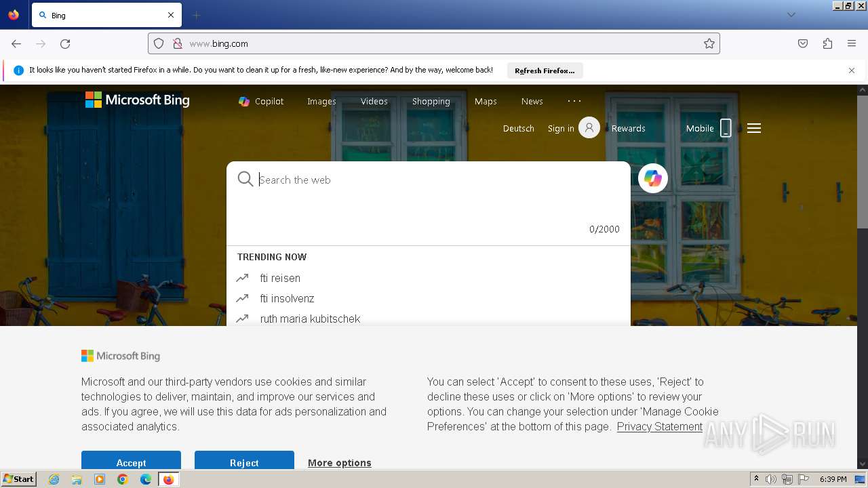Screen dimensions: 868x488
Task: Bookmark this page with the star
Action: 709,43
